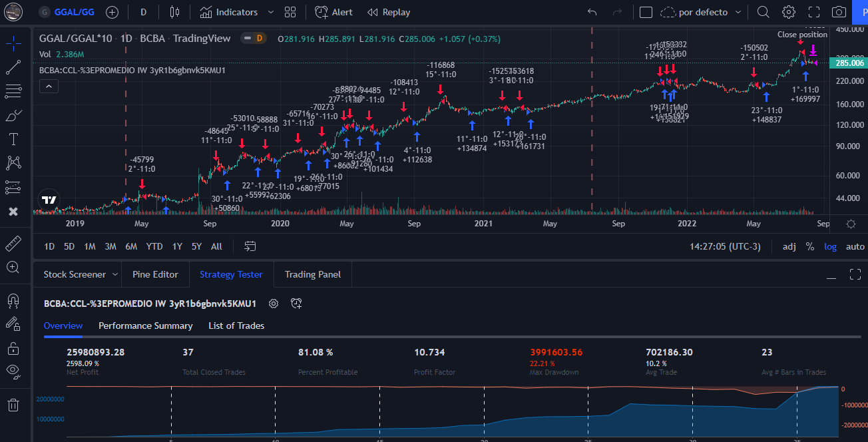The width and height of the screenshot is (868, 442).
Task: Select the text annotation tool
Action: point(13,140)
